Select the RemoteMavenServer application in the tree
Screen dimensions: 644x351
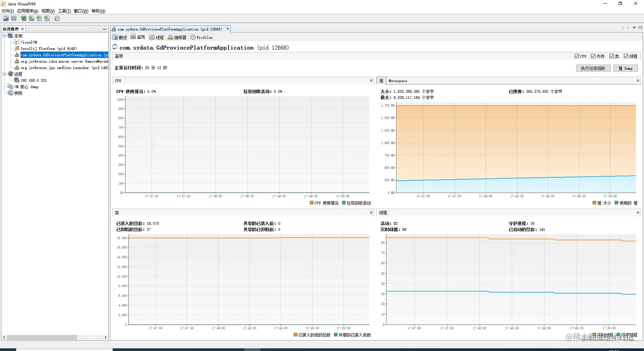[x=64, y=61]
